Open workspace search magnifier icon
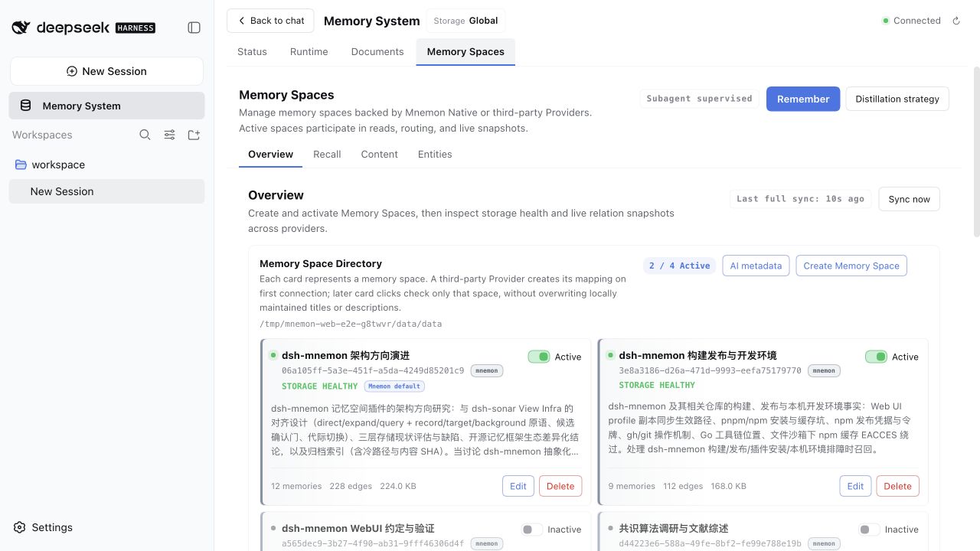This screenshot has height=551, width=980. pos(145,135)
